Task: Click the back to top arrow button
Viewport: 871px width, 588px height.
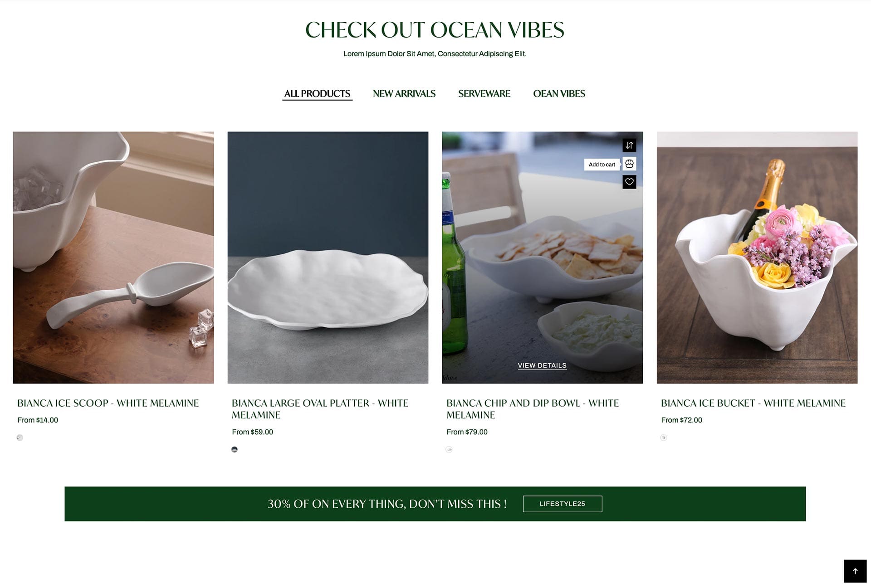Action: click(855, 571)
